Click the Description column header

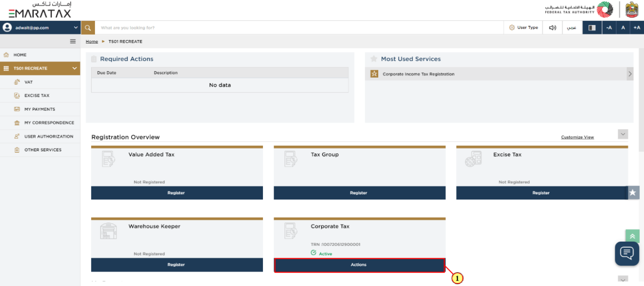coord(166,73)
